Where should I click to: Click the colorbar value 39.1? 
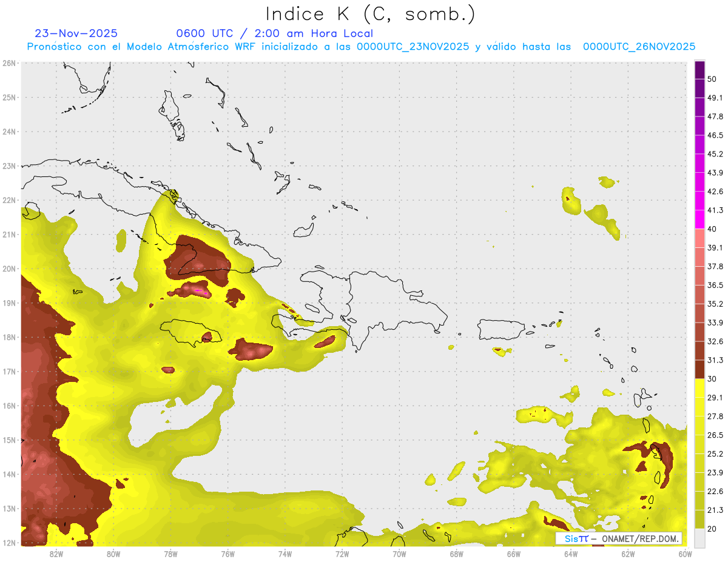click(x=715, y=247)
